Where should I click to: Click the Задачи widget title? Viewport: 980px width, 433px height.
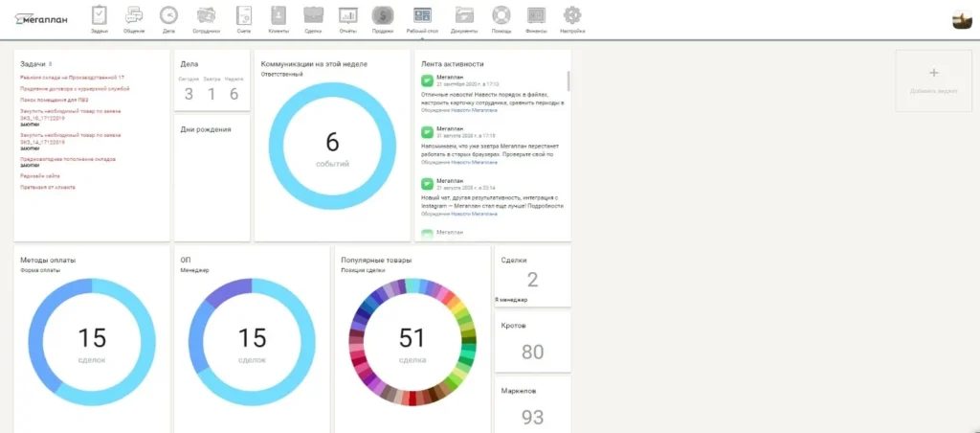tap(33, 64)
